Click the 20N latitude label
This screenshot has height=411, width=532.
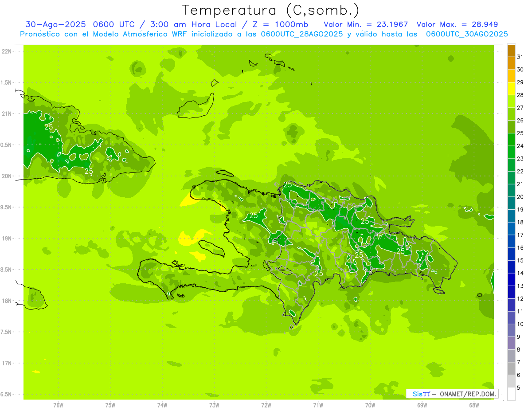point(7,176)
